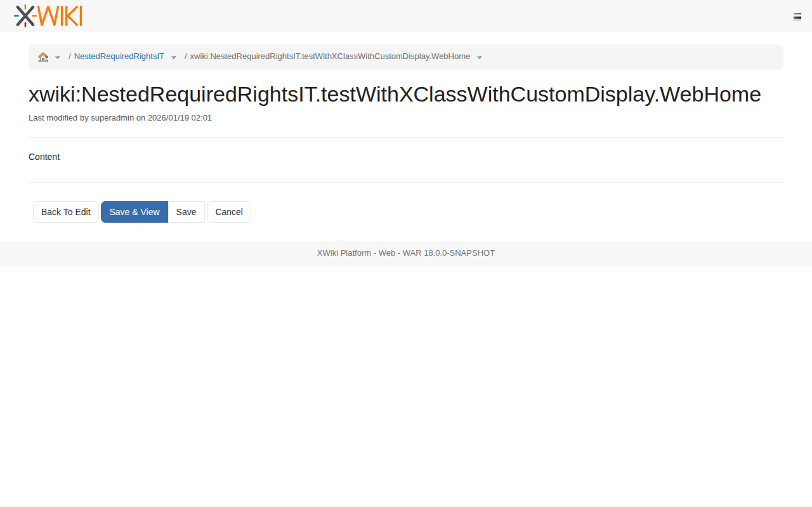Viewport: 812px width, 507px height.
Task: Click the XWiki logo
Action: click(x=48, y=16)
